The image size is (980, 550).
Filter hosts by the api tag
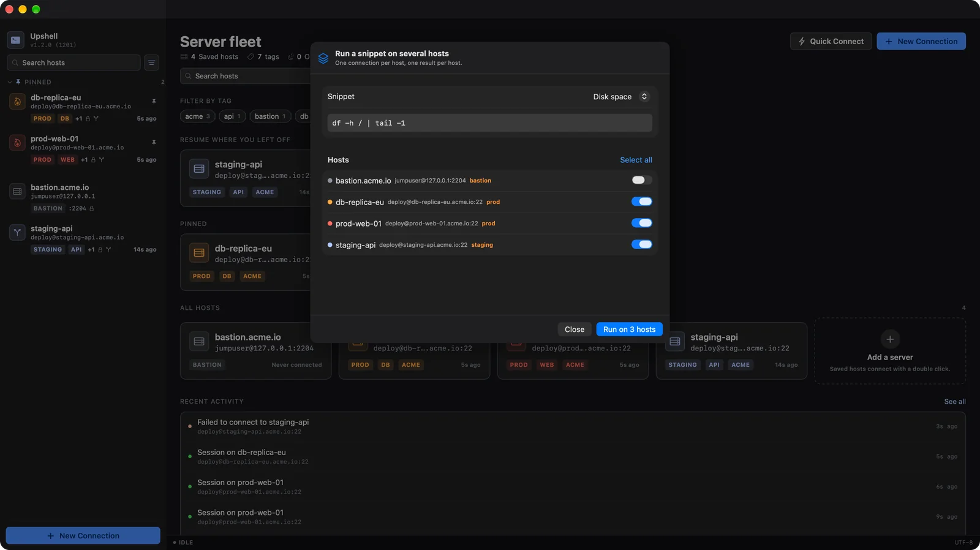pyautogui.click(x=232, y=116)
